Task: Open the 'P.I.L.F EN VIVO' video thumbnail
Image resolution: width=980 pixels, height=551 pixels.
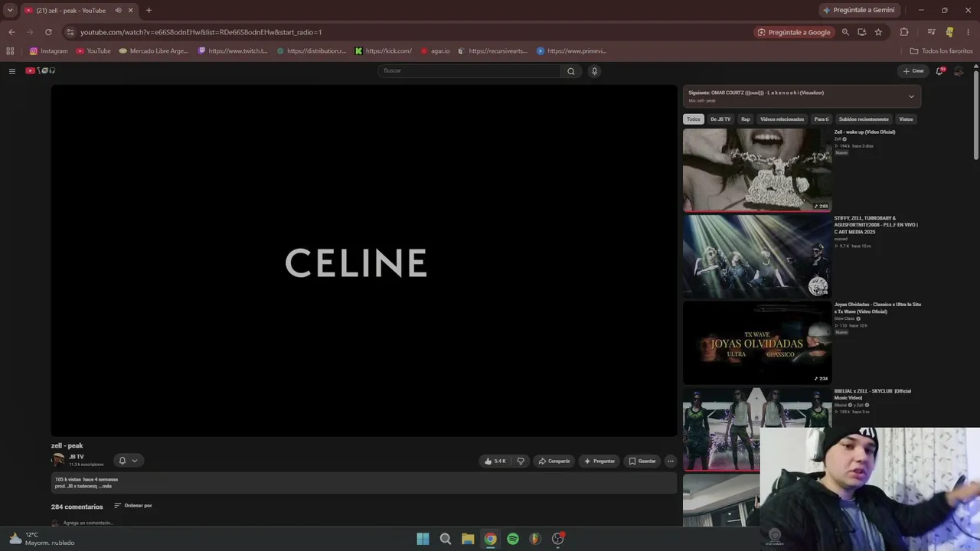Action: (x=757, y=256)
